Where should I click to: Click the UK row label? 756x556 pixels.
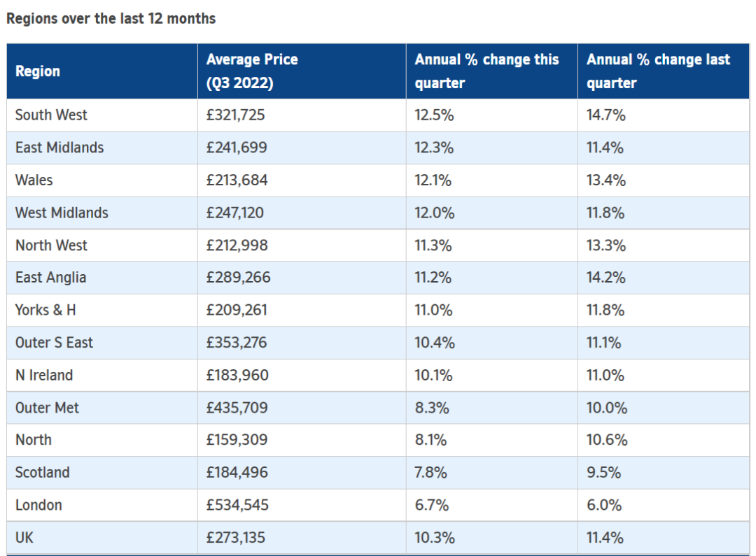coord(24,538)
